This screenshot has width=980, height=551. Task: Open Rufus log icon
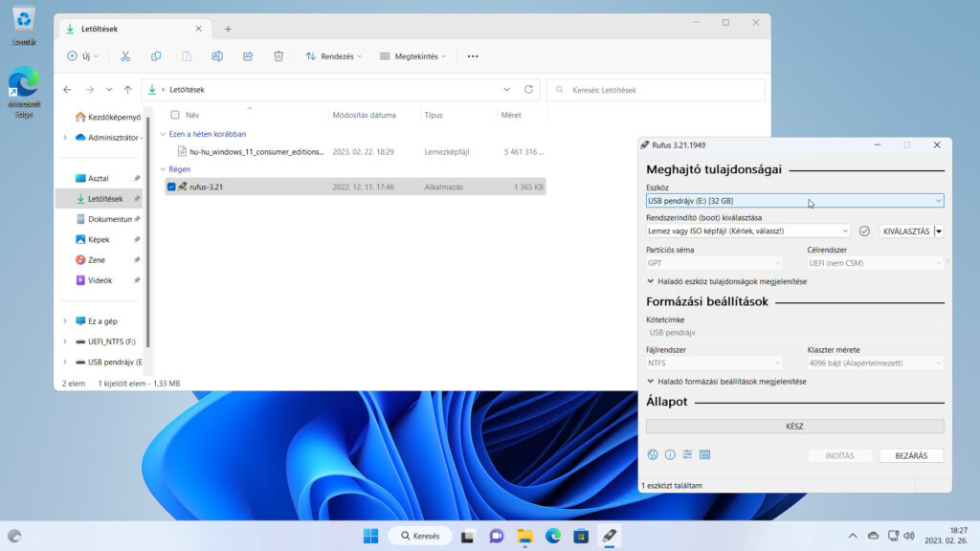pyautogui.click(x=705, y=454)
